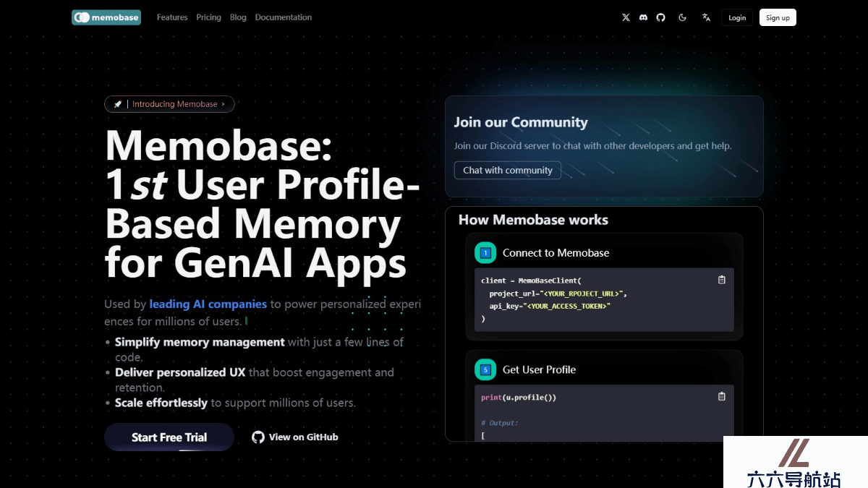
Task: Click the chevron after Introducing Memobase
Action: 223,104
